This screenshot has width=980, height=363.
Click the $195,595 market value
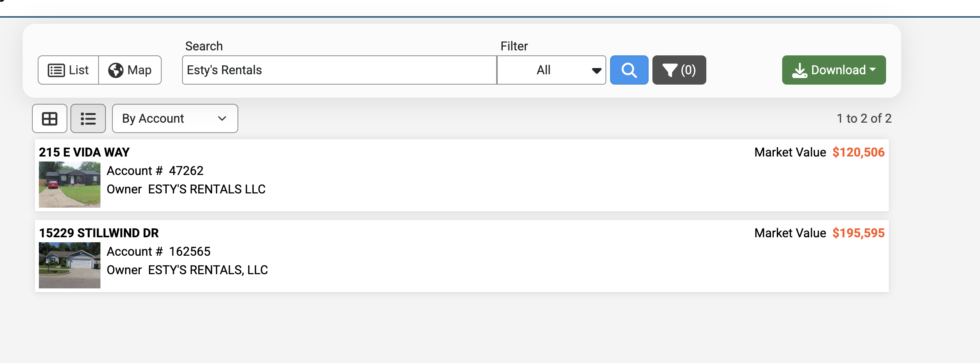click(858, 233)
